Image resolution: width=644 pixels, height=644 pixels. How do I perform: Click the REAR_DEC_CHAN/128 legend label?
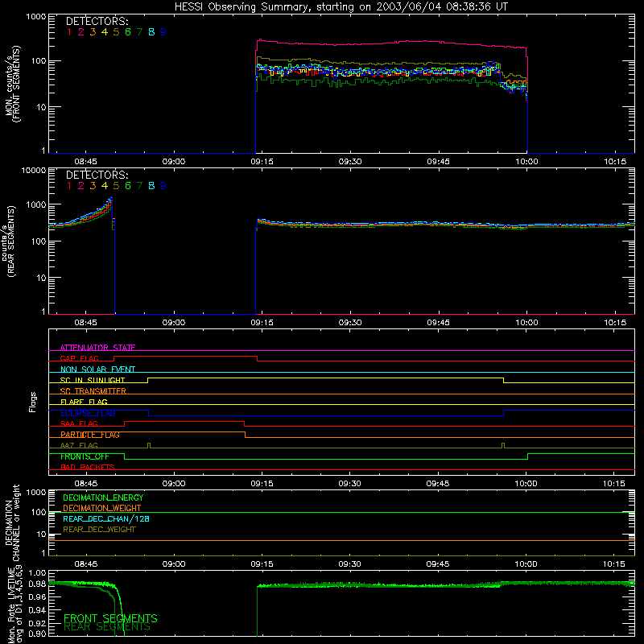[x=106, y=519]
